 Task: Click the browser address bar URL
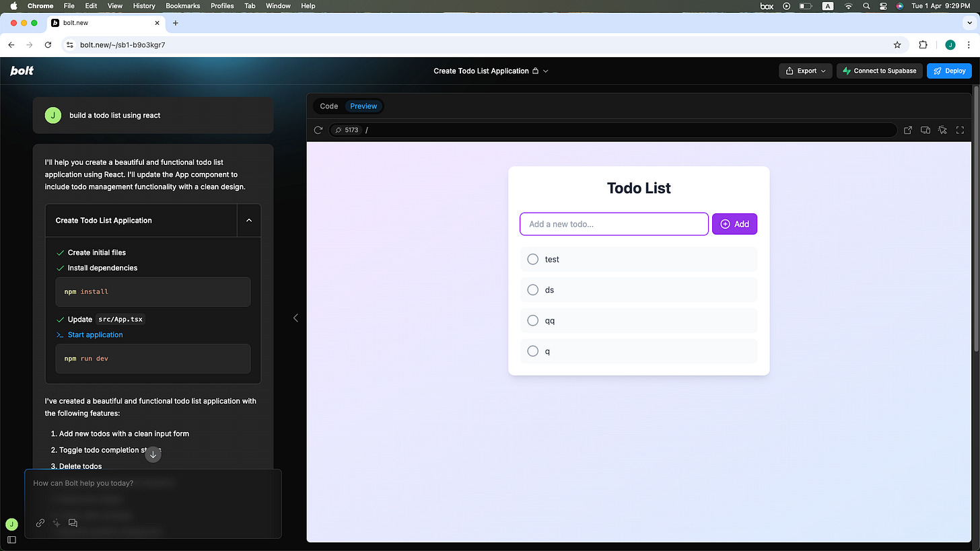click(x=123, y=45)
